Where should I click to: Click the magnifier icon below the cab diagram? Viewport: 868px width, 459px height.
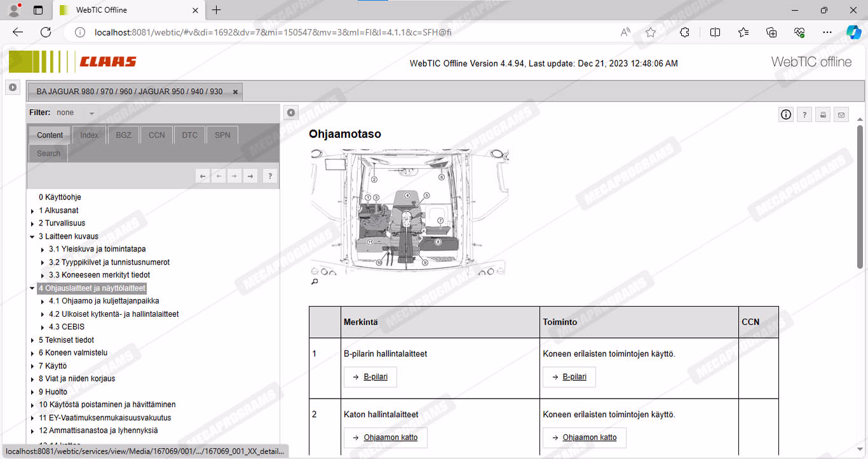click(314, 282)
